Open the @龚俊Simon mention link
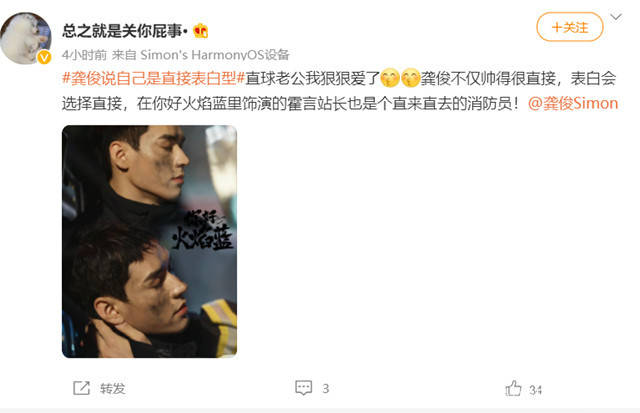Screen dimensions: 640x413 pos(573,103)
